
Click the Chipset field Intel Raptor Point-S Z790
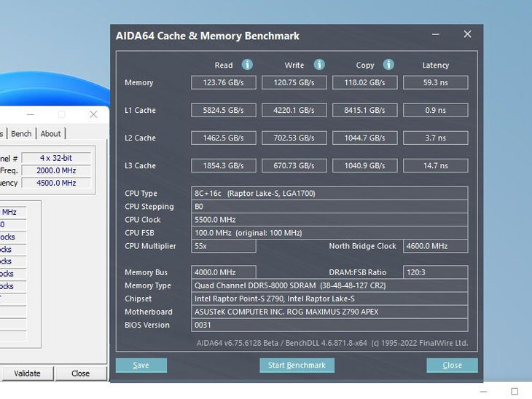[x=329, y=299]
